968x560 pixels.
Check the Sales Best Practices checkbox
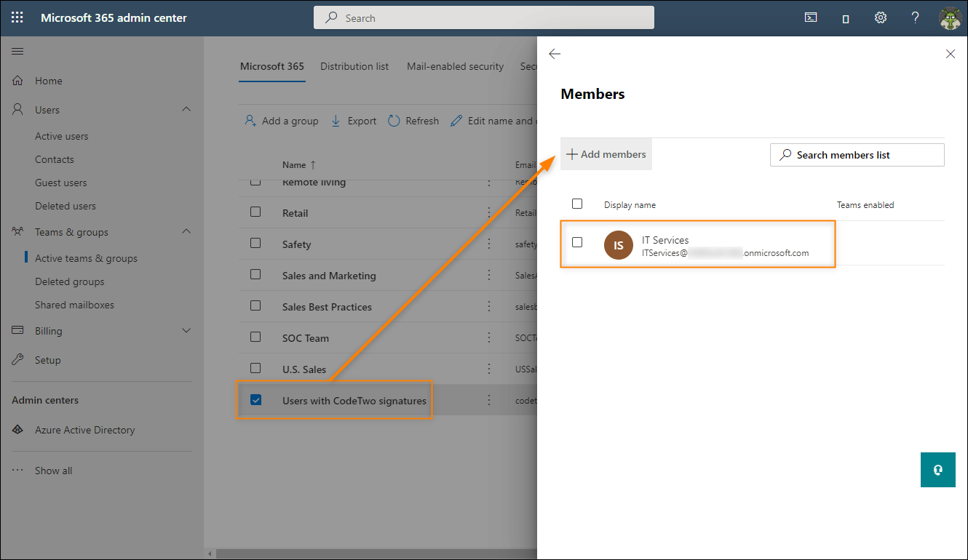255,306
